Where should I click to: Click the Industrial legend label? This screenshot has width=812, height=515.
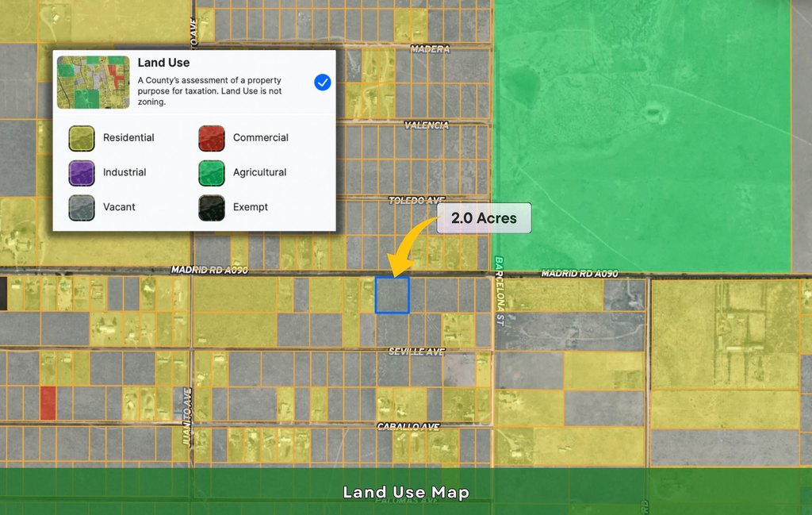(124, 172)
